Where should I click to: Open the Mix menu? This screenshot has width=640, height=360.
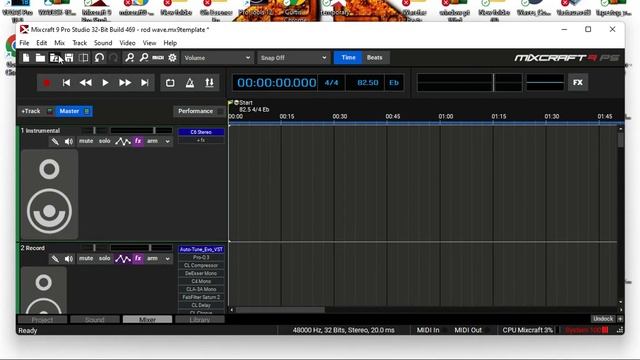point(60,43)
